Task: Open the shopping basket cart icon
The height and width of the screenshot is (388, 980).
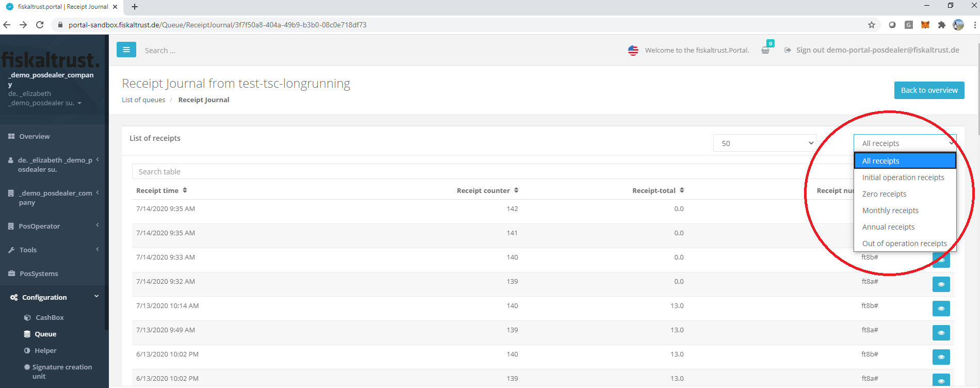Action: [x=765, y=50]
